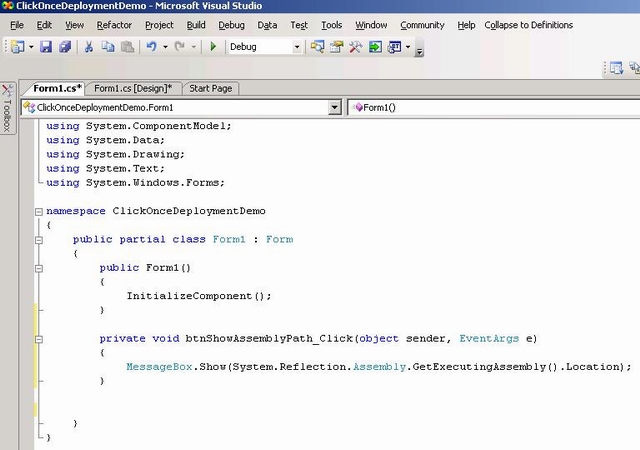Click the Command Window toolbar icon
Image resolution: width=640 pixels, height=450 pixels.
394,47
